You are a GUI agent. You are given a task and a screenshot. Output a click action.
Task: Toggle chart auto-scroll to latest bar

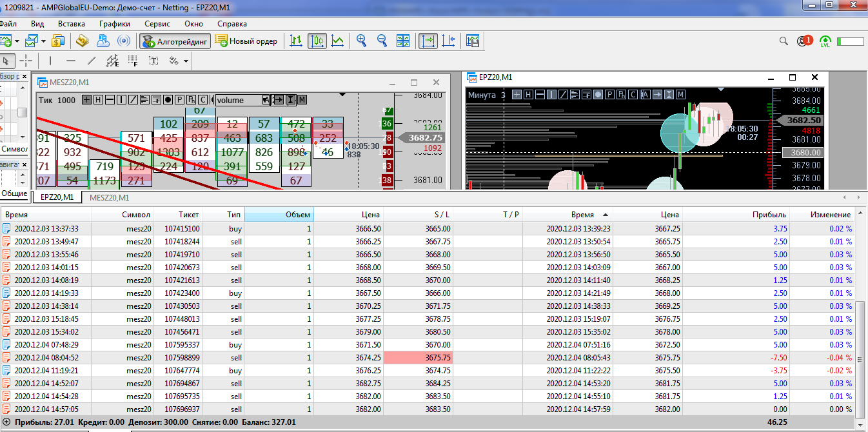pyautogui.click(x=428, y=41)
